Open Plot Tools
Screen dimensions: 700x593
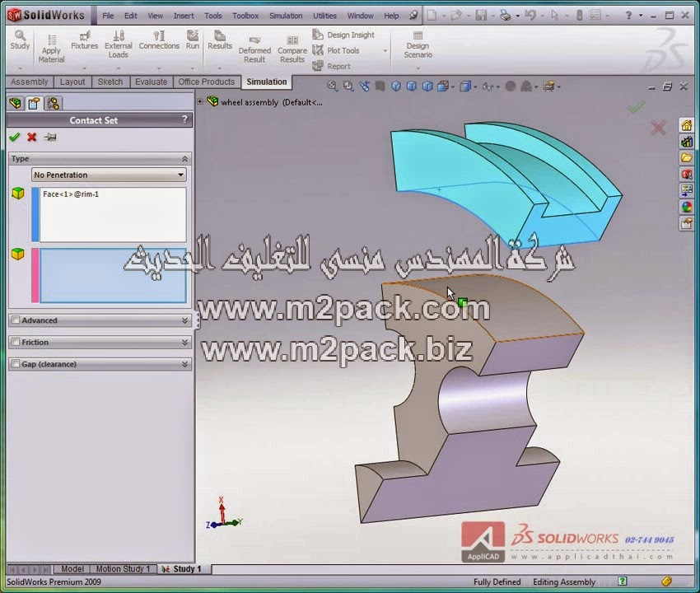point(336,50)
